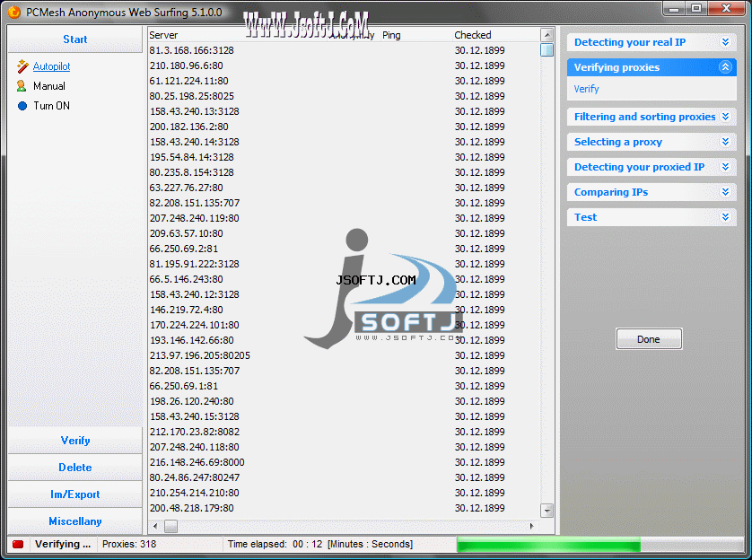Select Manual mode
The height and width of the screenshot is (560, 752).
click(49, 86)
